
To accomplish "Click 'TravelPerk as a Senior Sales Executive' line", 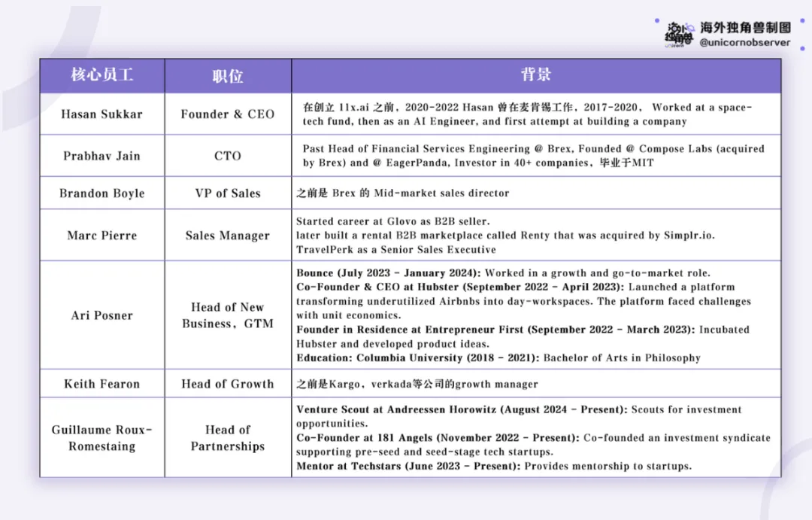I will [396, 249].
